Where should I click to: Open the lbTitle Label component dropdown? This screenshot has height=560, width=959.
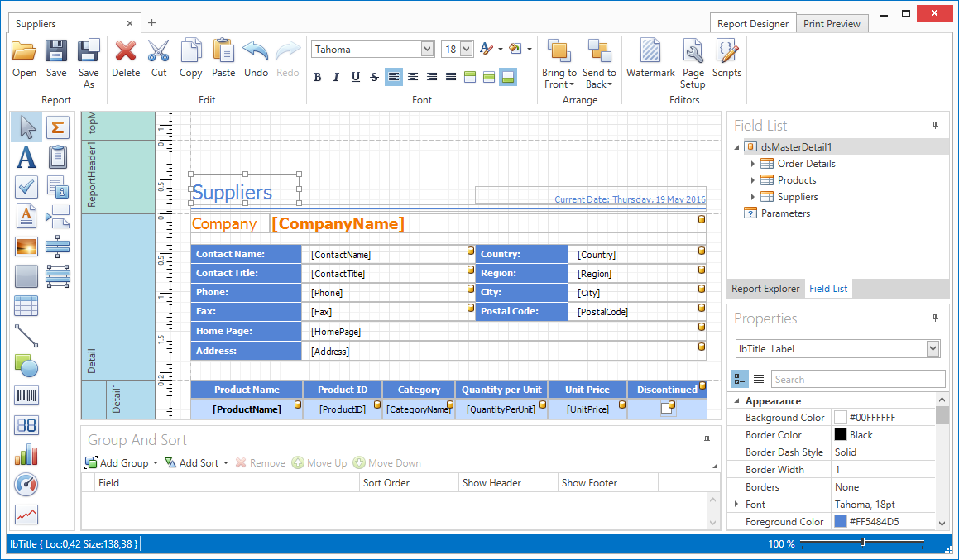click(x=933, y=349)
